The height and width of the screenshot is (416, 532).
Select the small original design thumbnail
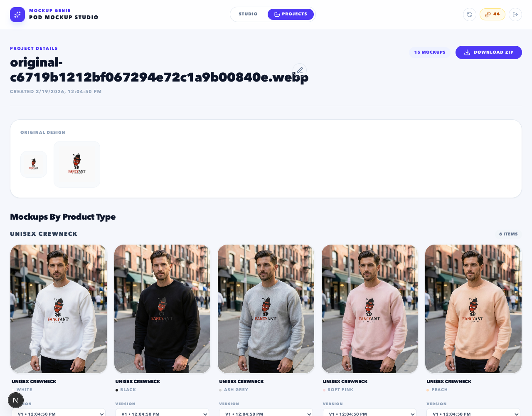coord(34,164)
